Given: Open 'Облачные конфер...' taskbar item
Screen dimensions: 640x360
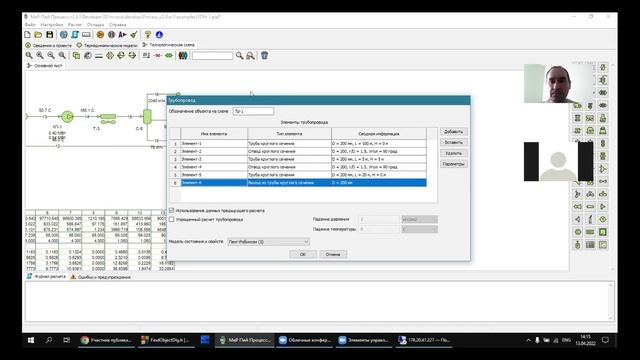Looking at the screenshot, I should 304,340.
